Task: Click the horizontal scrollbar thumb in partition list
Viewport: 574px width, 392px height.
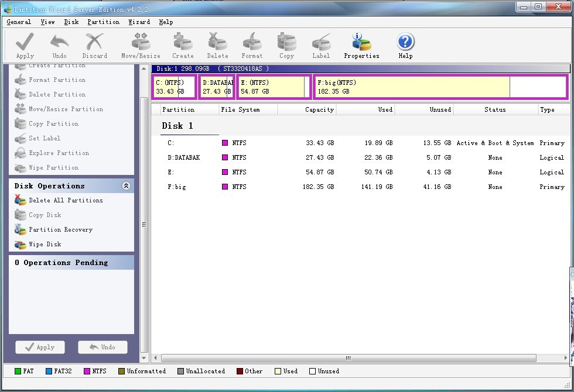Action: pyautogui.click(x=348, y=358)
